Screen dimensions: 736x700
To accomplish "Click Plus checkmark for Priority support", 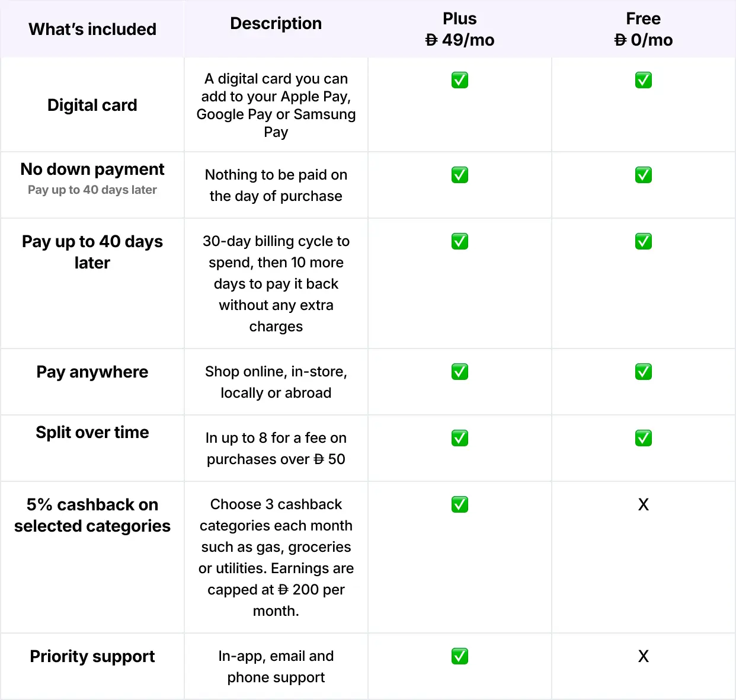I will point(460,656).
